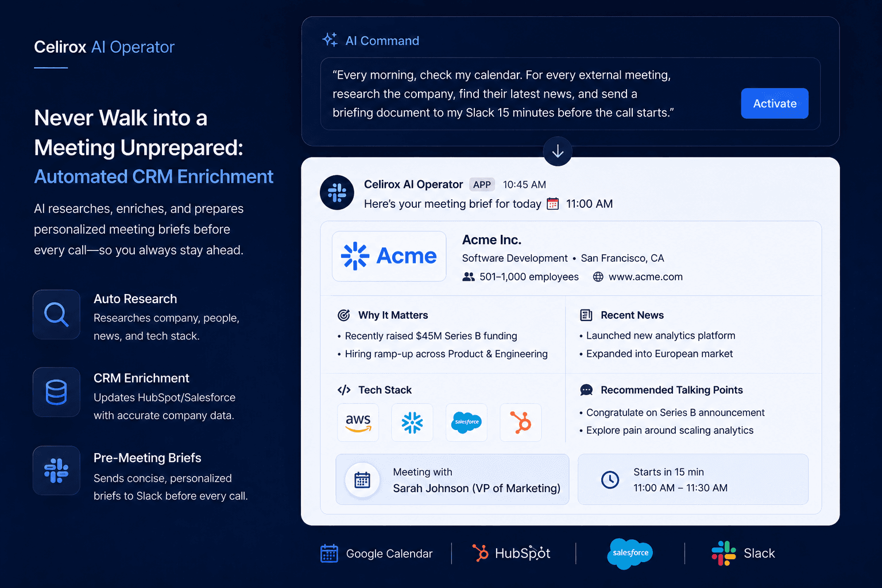Click the AWS tech stack icon
This screenshot has width=882, height=588.
(358, 423)
